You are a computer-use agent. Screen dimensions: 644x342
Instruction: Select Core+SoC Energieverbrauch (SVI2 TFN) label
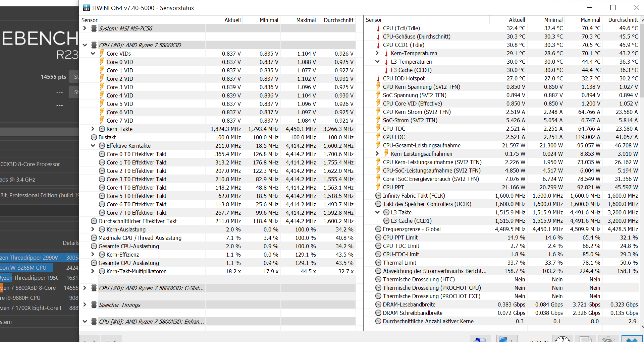(431, 179)
